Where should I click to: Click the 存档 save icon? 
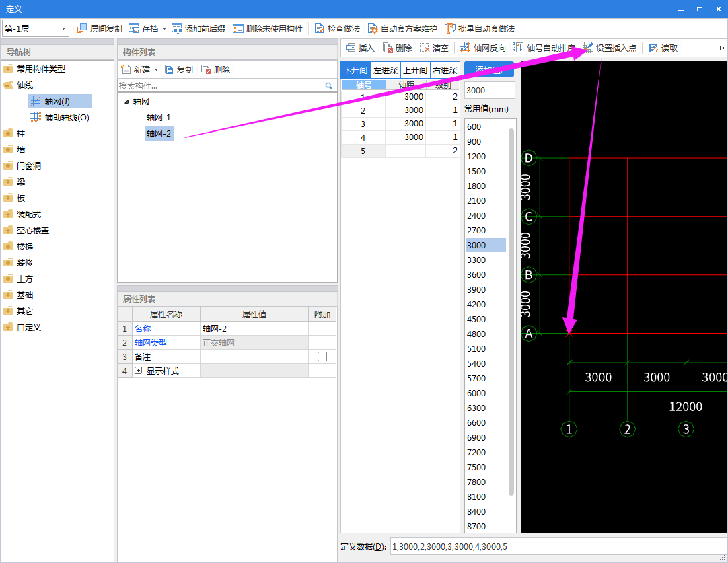(x=134, y=28)
